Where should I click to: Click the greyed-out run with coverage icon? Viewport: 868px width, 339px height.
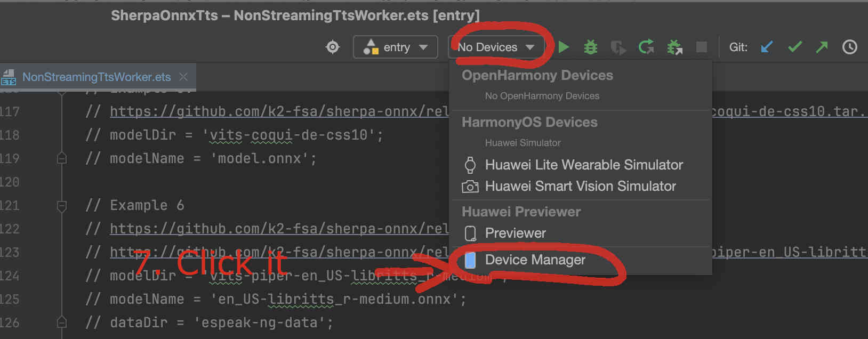[x=618, y=47]
